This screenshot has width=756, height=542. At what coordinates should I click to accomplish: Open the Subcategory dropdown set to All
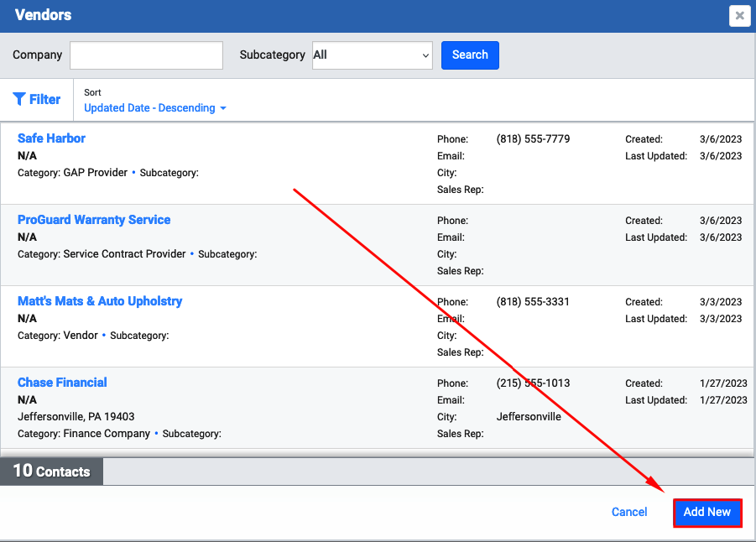click(373, 55)
